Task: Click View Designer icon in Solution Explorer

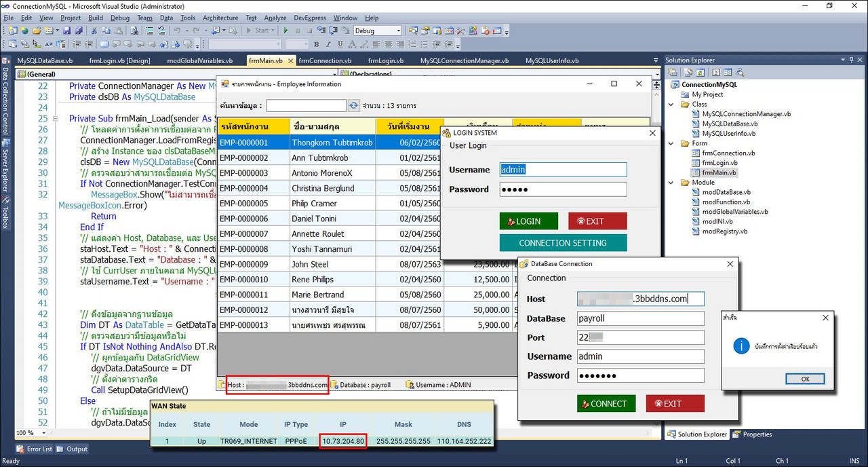Action: (728, 72)
